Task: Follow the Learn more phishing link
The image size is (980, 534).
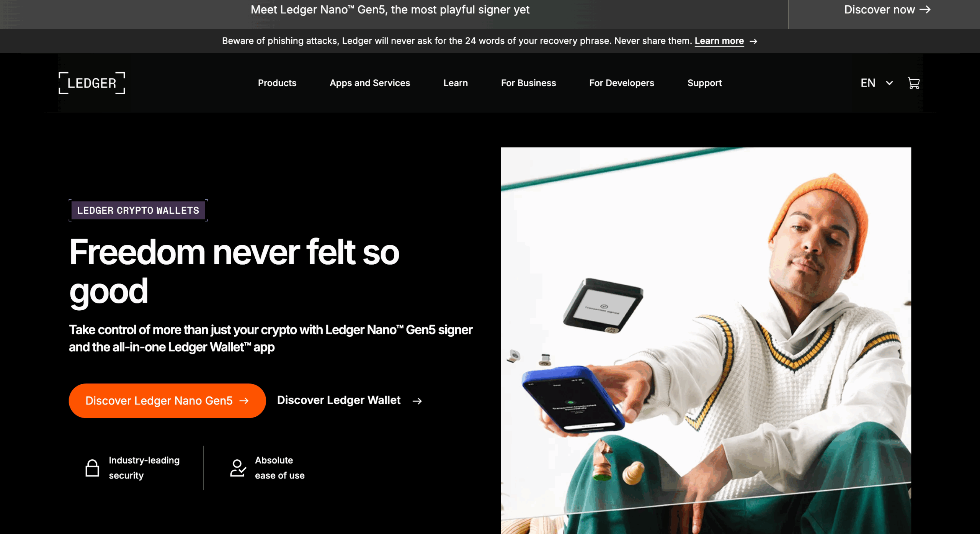Action: click(719, 41)
